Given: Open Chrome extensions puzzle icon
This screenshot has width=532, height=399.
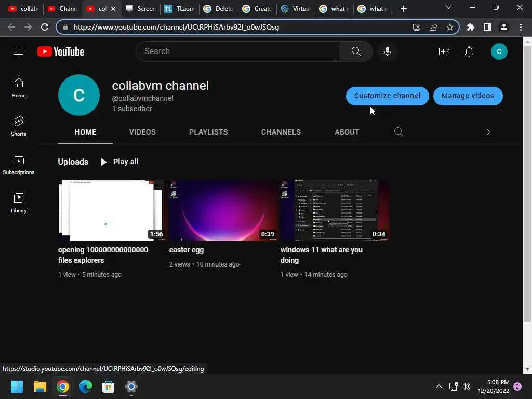Looking at the screenshot, I should (x=470, y=27).
